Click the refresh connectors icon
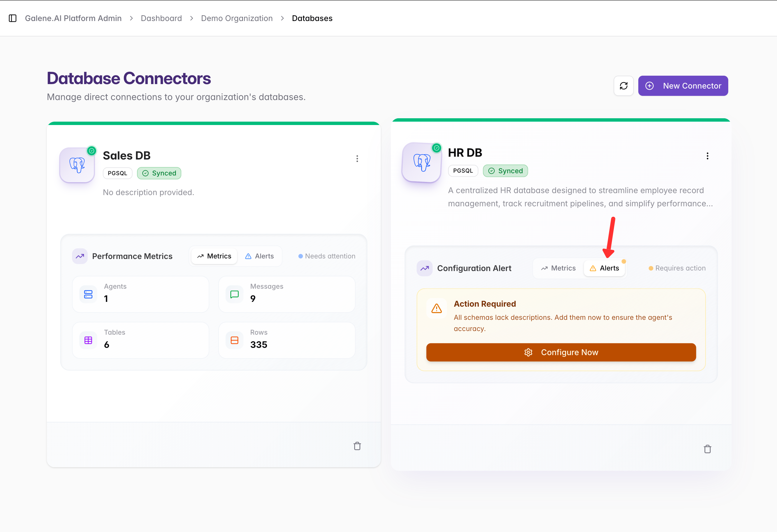This screenshot has height=532, width=777. 623,86
